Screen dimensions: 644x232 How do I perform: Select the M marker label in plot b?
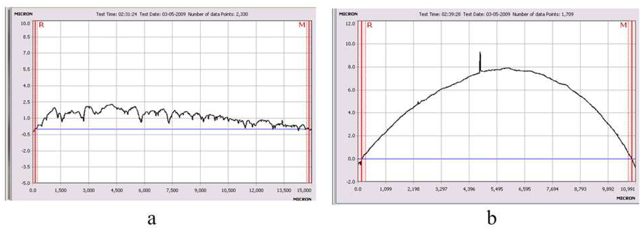coord(623,25)
